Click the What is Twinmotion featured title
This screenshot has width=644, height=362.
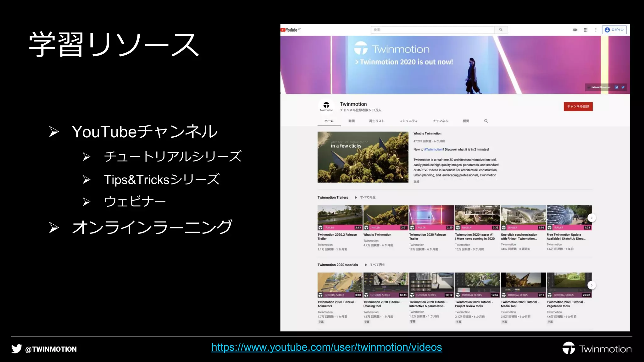[427, 134]
